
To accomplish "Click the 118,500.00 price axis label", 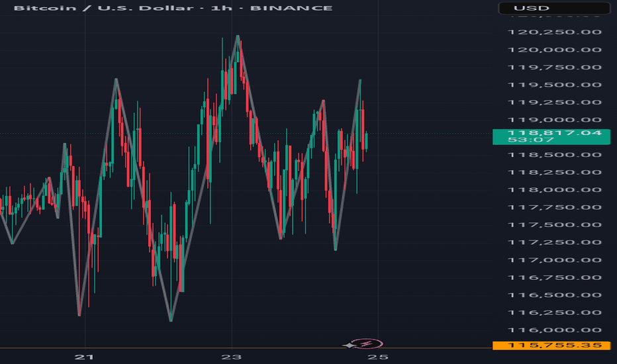I will tap(555, 155).
